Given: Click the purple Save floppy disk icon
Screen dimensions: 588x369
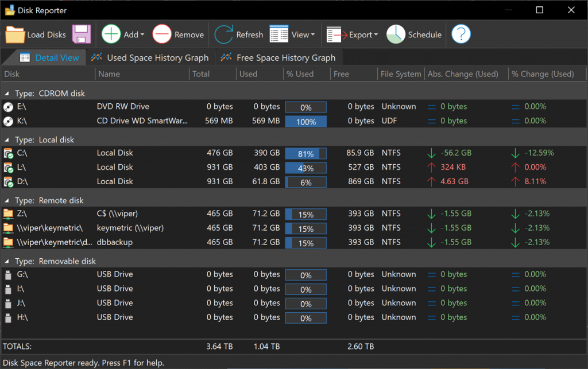Looking at the screenshot, I should (82, 34).
